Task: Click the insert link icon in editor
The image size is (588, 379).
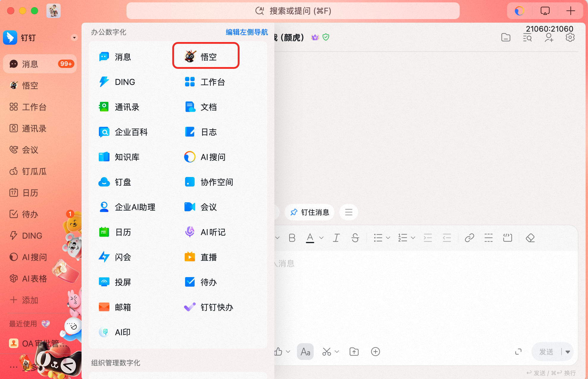Action: pyautogui.click(x=469, y=238)
